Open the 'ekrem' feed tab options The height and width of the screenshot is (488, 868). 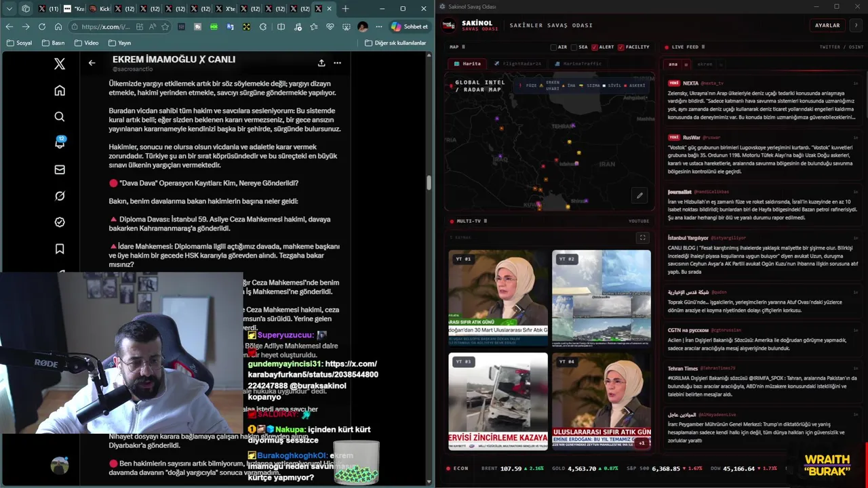tap(721, 64)
